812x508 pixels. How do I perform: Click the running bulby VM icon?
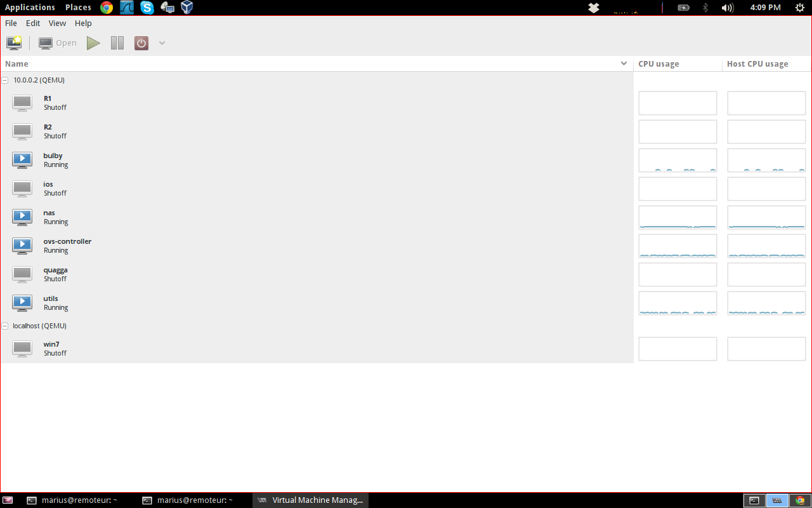[x=22, y=160]
